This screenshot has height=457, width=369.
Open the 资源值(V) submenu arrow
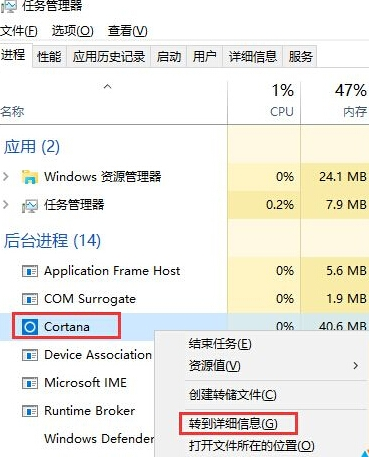(356, 366)
